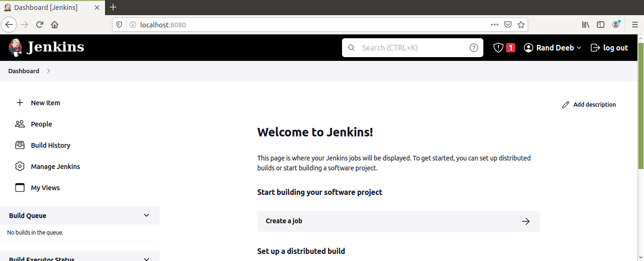Click 'Start building your software project' heading
Image resolution: width=644 pixels, height=261 pixels.
pyautogui.click(x=320, y=192)
